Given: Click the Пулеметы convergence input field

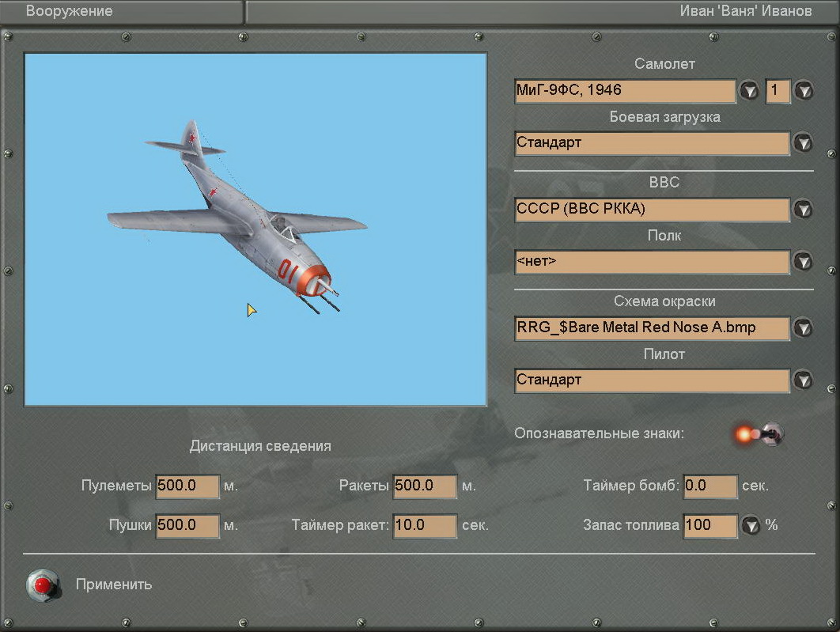Looking at the screenshot, I should coord(187,486).
